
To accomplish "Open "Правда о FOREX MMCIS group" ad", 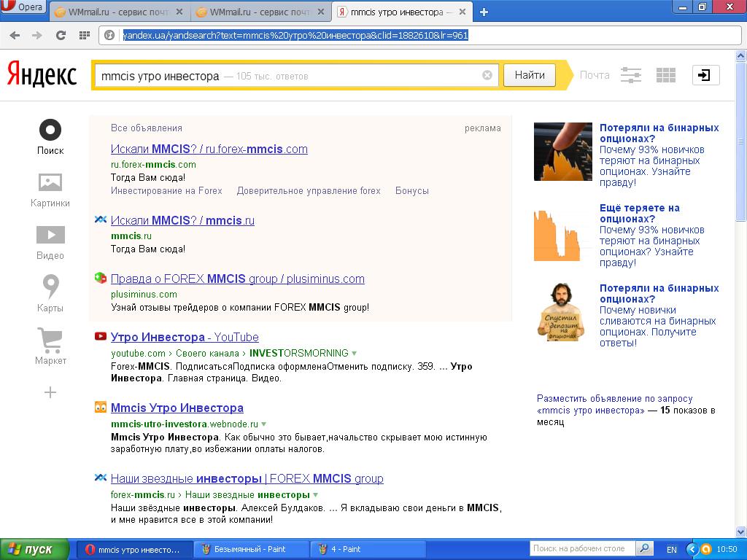I will pos(238,279).
